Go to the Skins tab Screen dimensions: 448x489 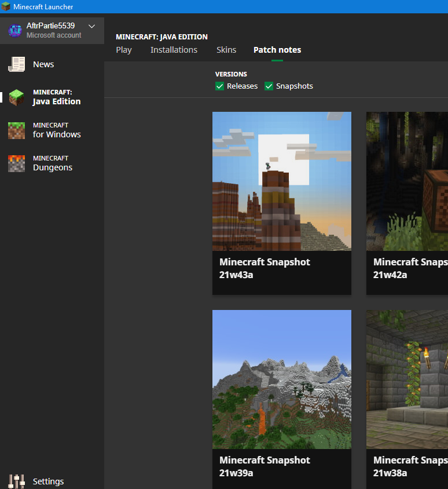point(226,50)
